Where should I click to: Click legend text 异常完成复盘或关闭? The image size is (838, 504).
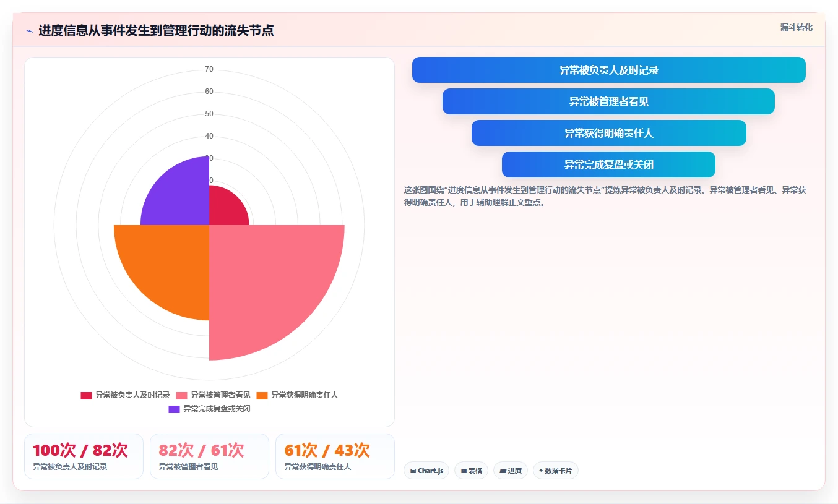pos(217,409)
